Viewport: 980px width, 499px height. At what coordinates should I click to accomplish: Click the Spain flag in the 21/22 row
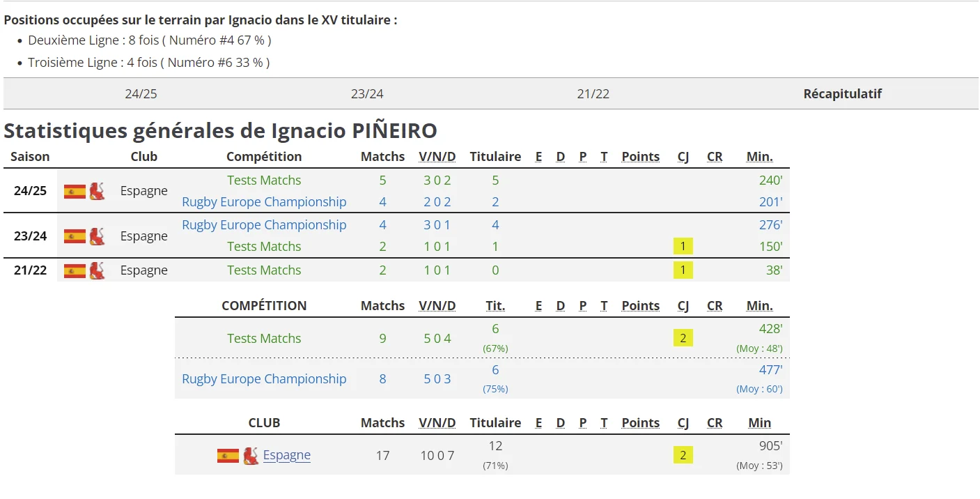75,270
